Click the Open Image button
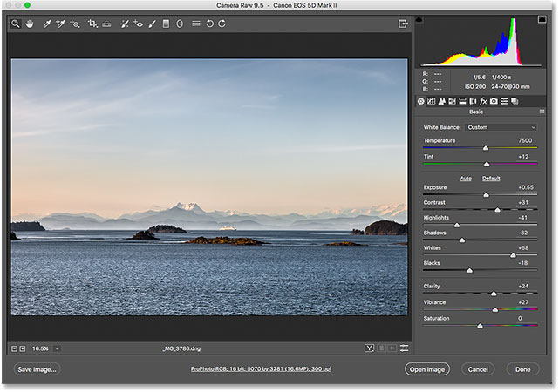Viewport: 559px width, 392px height. [x=427, y=369]
